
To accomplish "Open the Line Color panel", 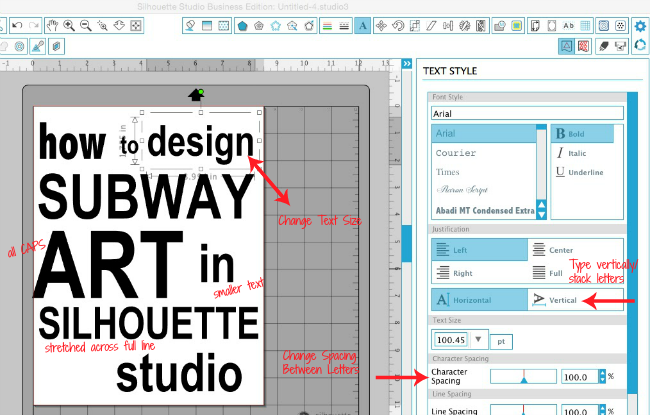I will 327,26.
